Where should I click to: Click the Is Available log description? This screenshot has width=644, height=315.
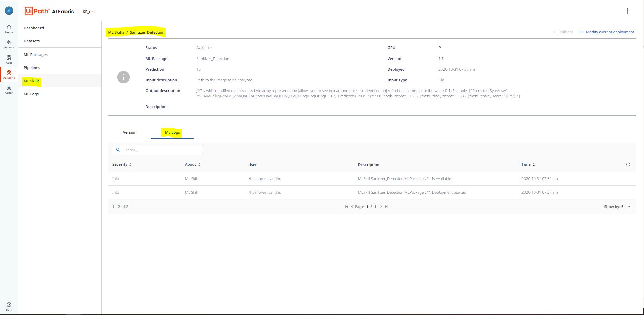(x=404, y=179)
